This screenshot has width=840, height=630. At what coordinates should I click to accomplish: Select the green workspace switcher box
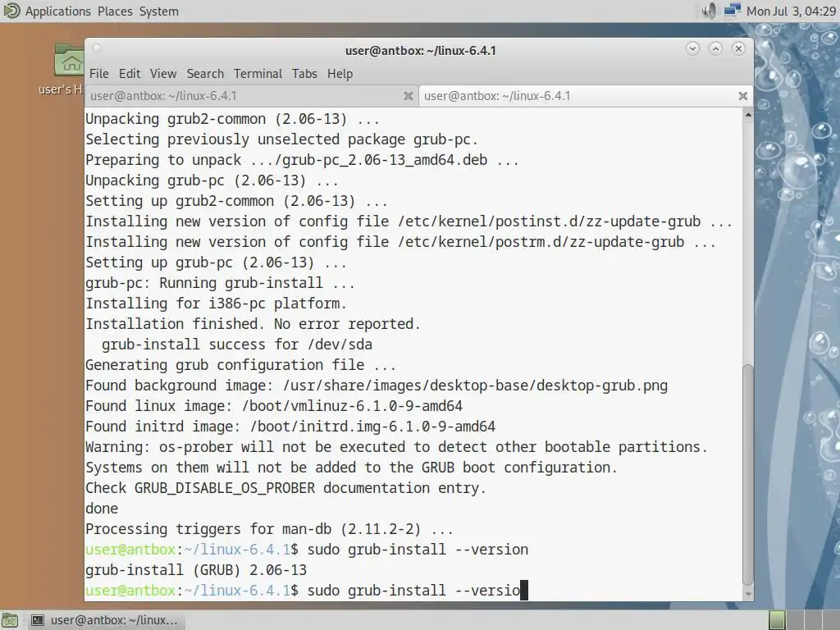point(778,620)
